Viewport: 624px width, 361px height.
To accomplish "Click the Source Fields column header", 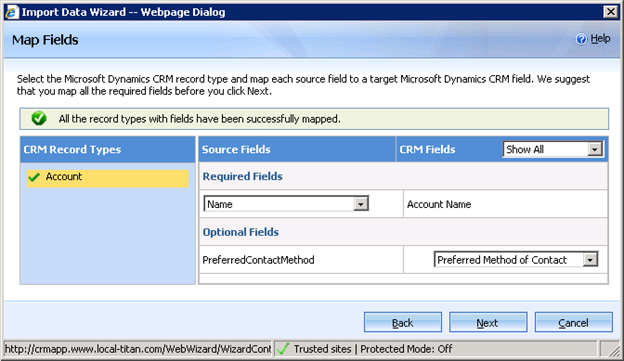I will (x=236, y=150).
